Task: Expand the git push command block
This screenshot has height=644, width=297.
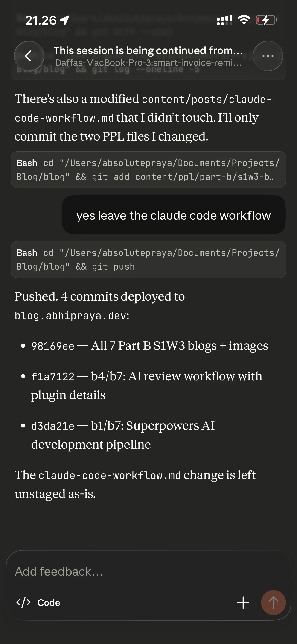Action: (148, 260)
